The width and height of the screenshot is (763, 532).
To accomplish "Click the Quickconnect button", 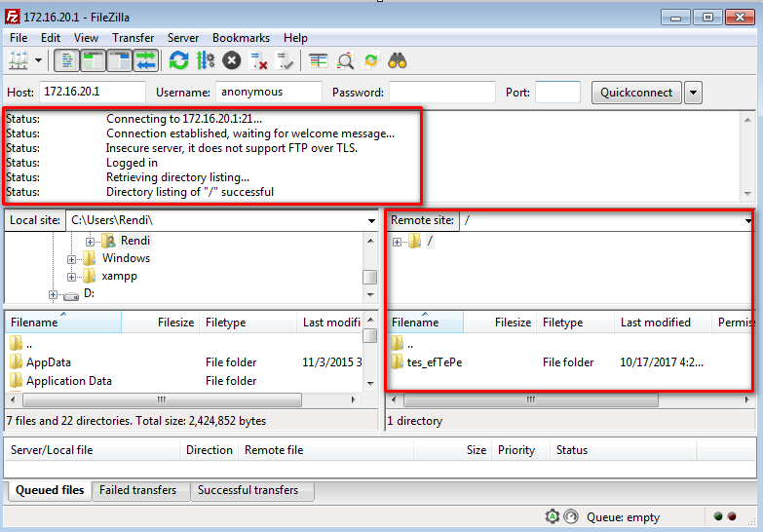I will pos(636,93).
